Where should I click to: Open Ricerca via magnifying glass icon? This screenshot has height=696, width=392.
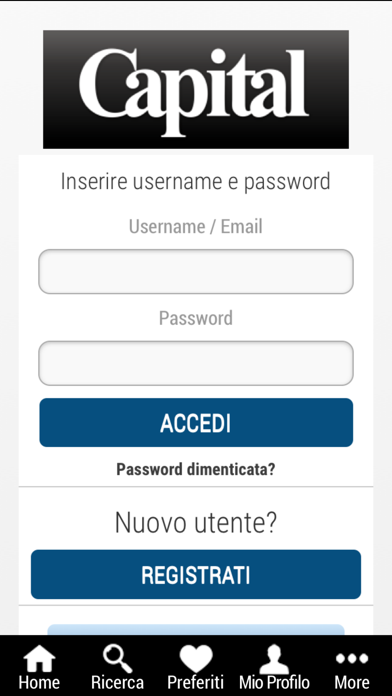click(x=117, y=658)
